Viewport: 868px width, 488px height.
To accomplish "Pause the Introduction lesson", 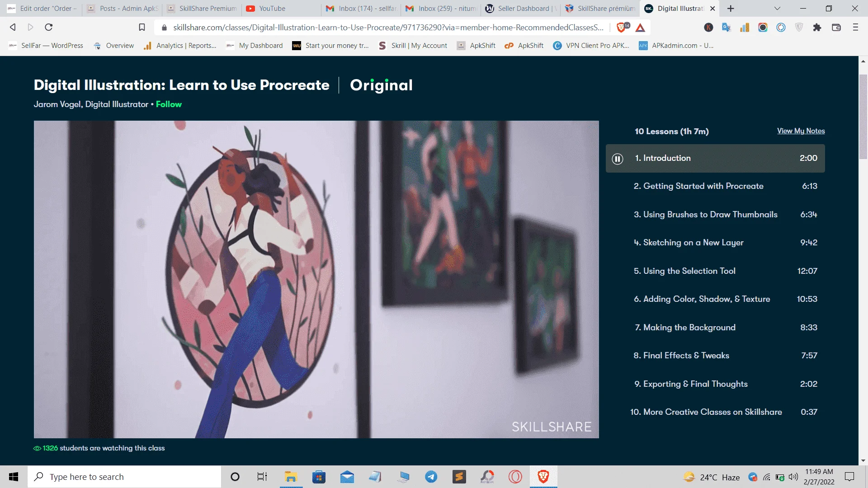I will [617, 159].
